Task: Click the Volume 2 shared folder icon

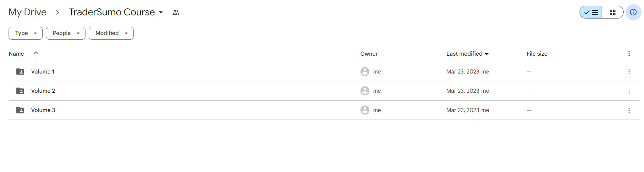Action: 20,91
